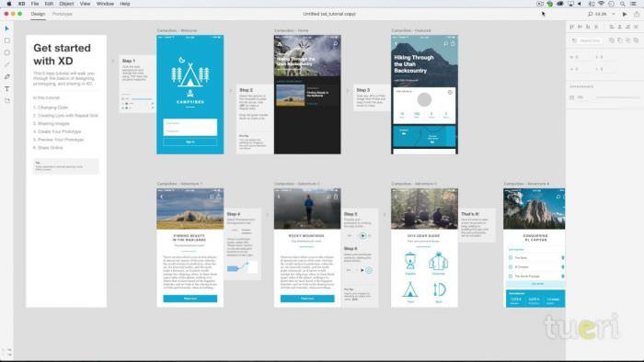Open the Edit menu
The image size is (644, 362).
49,4
